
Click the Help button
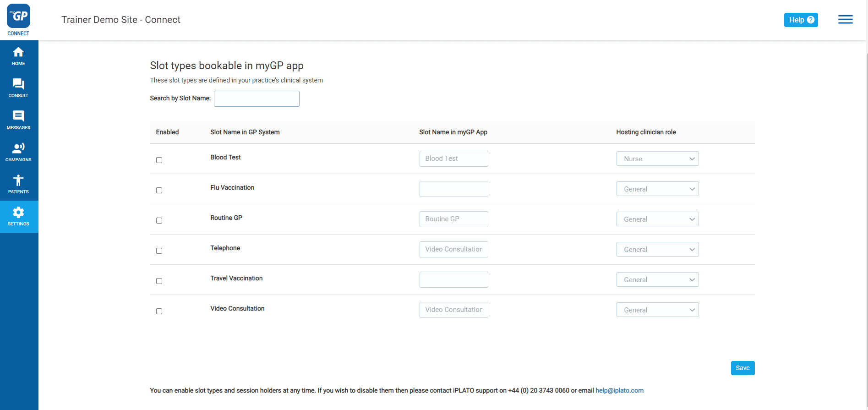801,20
